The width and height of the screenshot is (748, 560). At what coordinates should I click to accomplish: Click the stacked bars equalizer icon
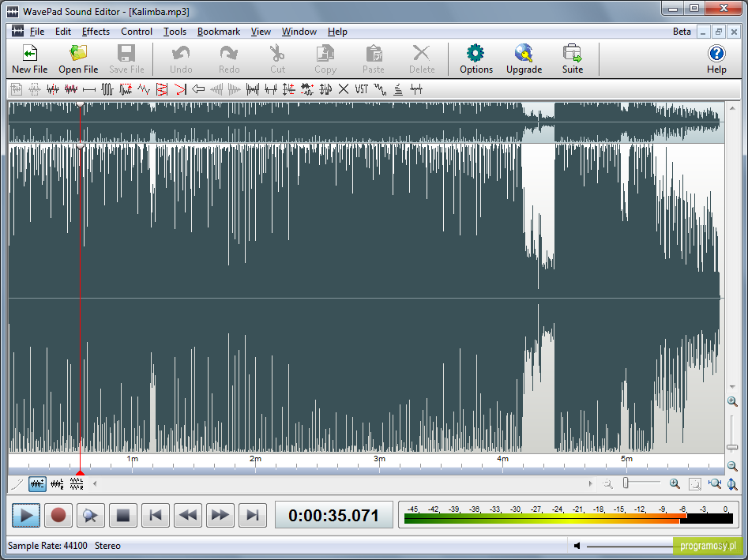398,89
